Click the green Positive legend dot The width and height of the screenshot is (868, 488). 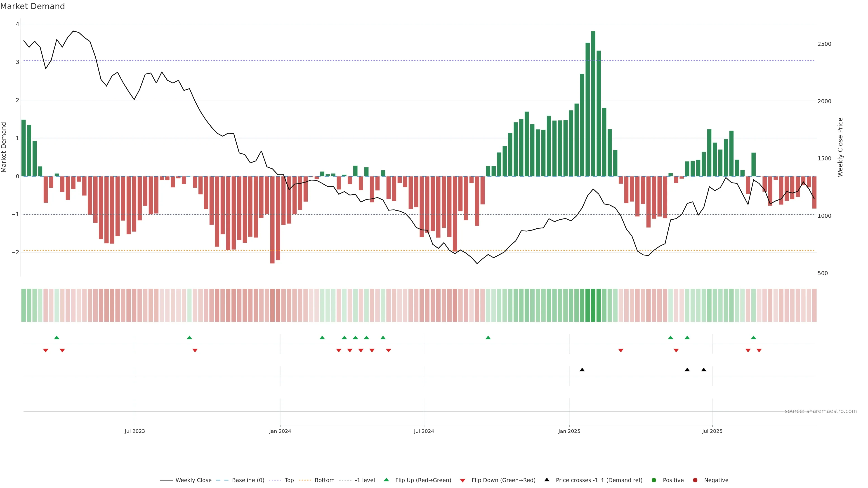pyautogui.click(x=654, y=480)
